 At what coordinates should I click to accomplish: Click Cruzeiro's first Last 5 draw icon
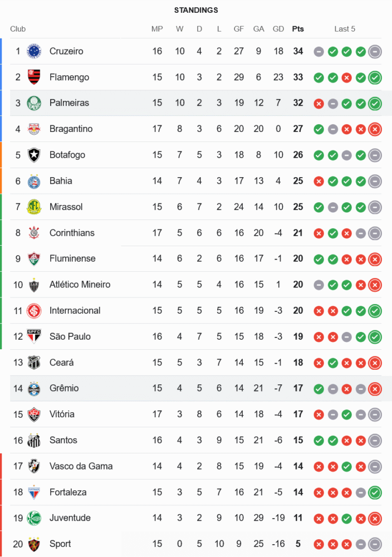coord(318,51)
